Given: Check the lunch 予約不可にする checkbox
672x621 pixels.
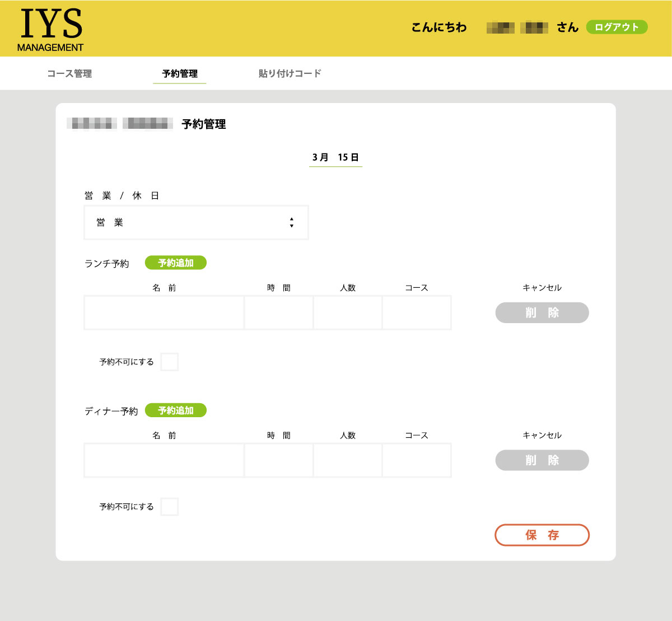Looking at the screenshot, I should (170, 362).
